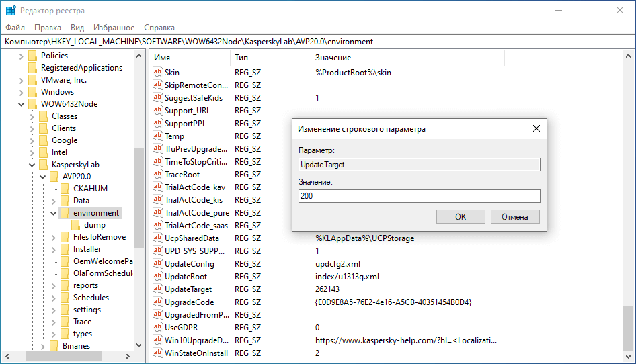
Task: Click the UPD_SYS_SUPP... entry icon
Action: [x=158, y=251]
